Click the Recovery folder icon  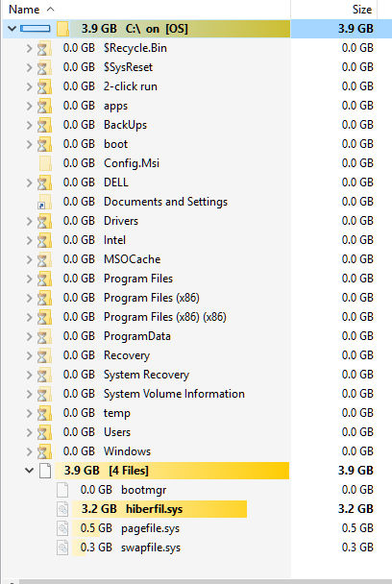pos(44,355)
